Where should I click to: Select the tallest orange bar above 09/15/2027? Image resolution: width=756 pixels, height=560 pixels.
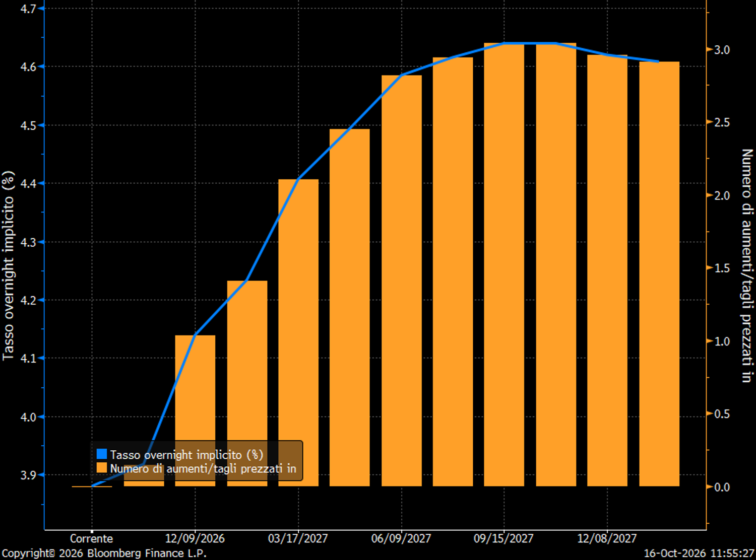pos(504,264)
